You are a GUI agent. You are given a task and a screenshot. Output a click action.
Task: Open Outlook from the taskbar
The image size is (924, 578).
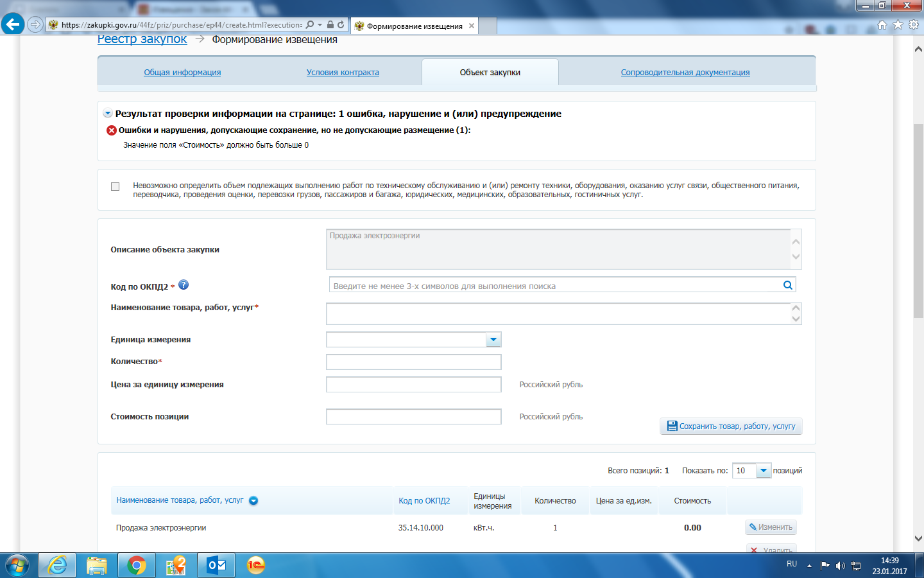(x=216, y=565)
